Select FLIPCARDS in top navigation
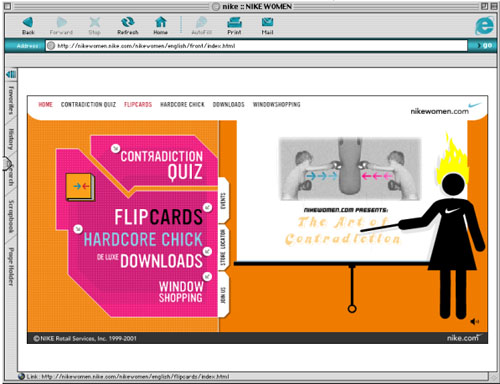Image resolution: width=500 pixels, height=384 pixels. coord(138,104)
